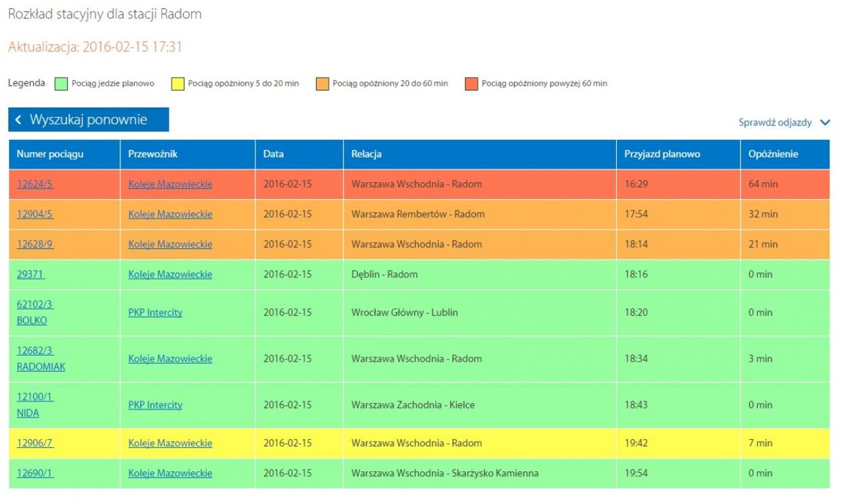
Task: Open train 12682/3 RADOMIAK link
Action: pyautogui.click(x=41, y=359)
